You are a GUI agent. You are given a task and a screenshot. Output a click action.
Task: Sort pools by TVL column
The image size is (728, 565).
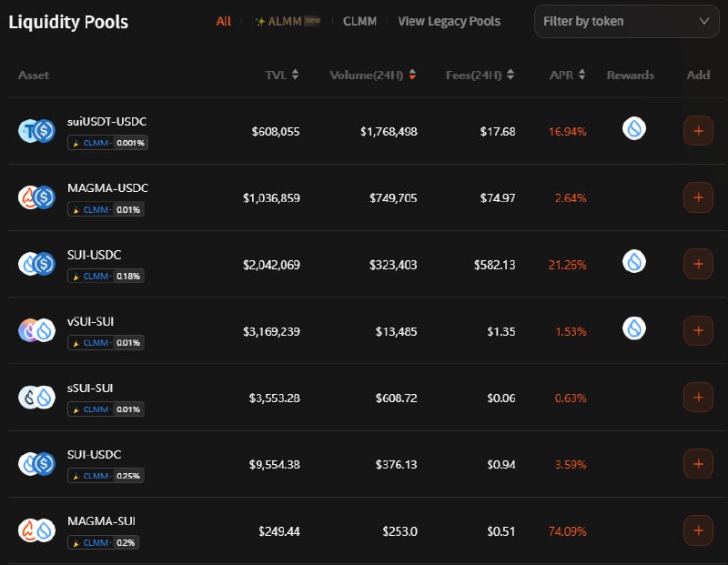pos(282,76)
